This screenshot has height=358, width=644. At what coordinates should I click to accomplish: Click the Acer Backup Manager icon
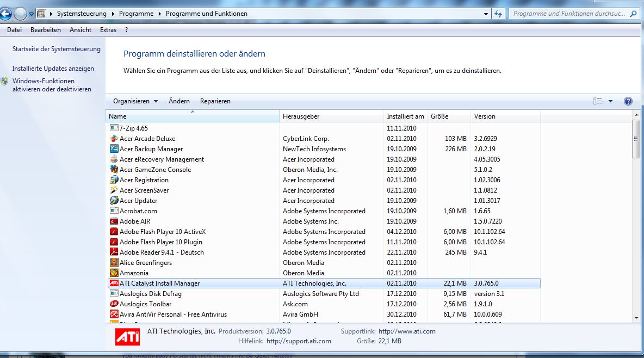tap(114, 149)
